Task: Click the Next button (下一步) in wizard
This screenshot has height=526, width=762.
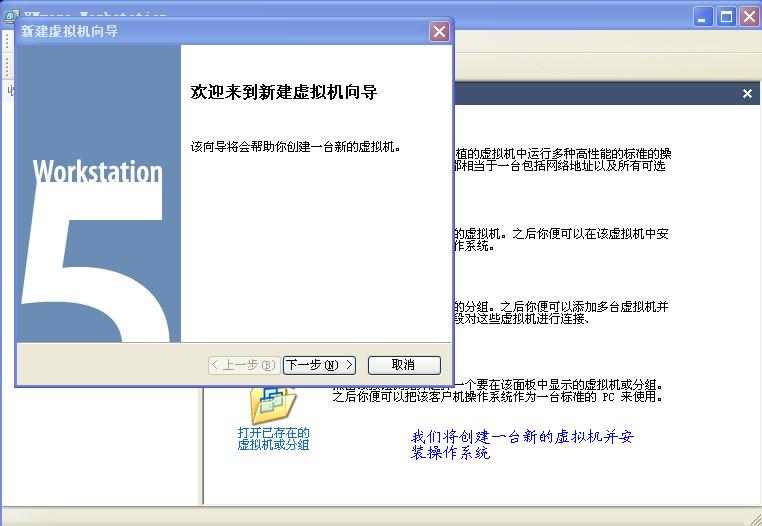Action: (319, 365)
